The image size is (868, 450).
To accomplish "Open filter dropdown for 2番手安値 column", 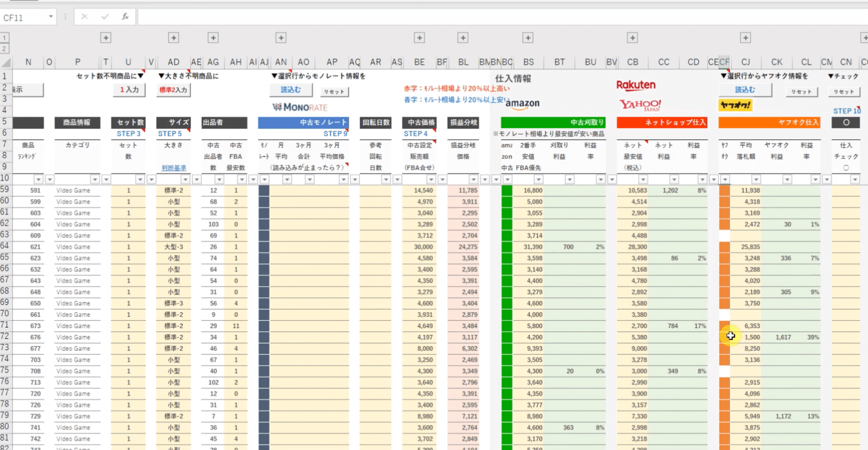I will 538,179.
